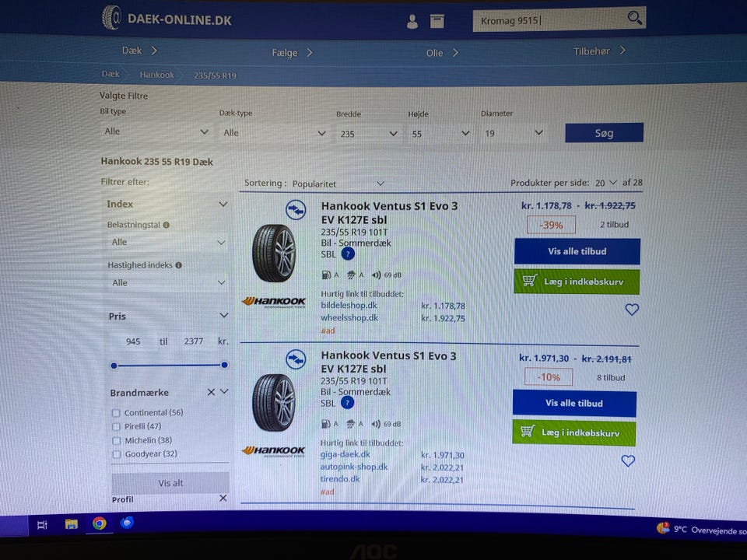Open File Explorer from the taskbar
This screenshot has width=747, height=560.
tap(72, 524)
